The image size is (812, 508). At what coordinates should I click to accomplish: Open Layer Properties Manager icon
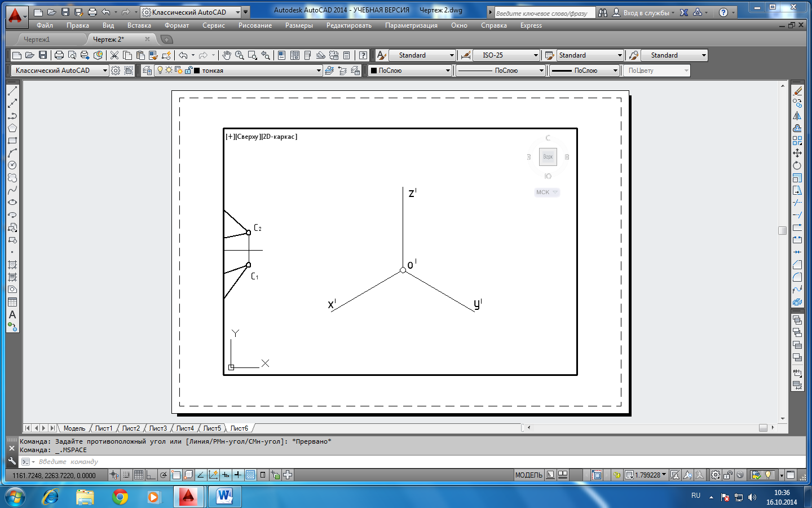[x=147, y=71]
